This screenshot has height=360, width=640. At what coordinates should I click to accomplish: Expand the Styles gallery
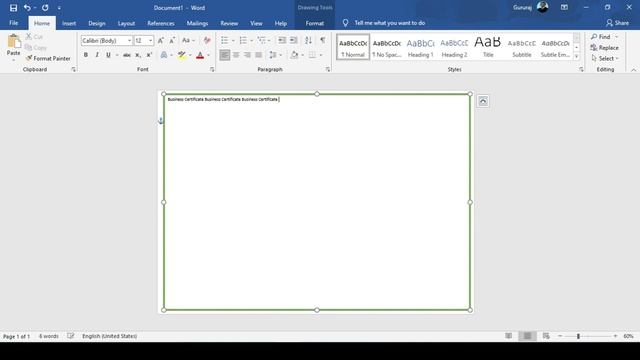coord(576,56)
